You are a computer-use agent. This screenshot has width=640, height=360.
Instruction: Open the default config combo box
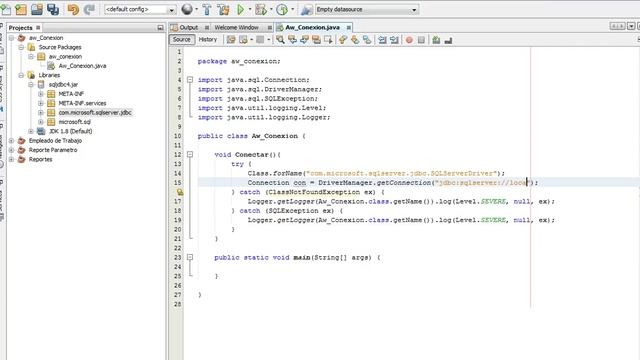140,9
